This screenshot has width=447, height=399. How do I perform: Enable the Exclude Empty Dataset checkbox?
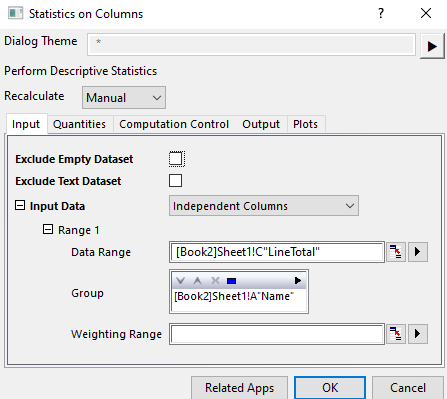(x=176, y=159)
